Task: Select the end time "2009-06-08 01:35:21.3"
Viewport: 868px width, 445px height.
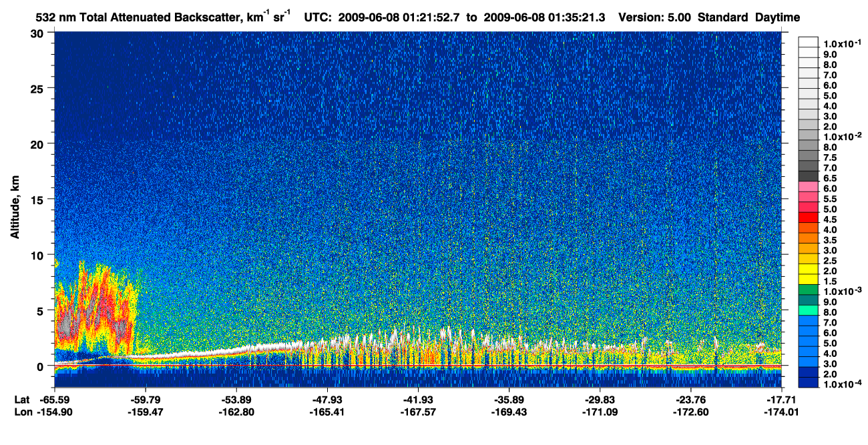Action: [544, 17]
